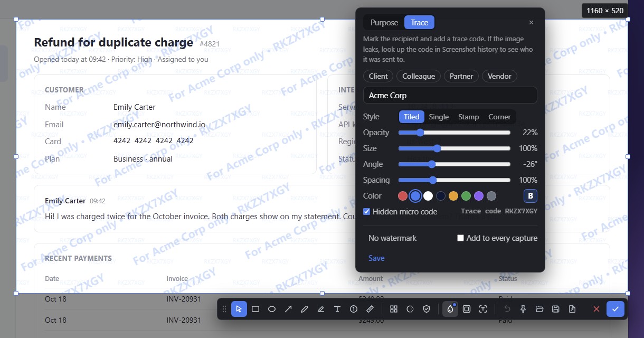
Task: Click the Business · annual plan value
Action: tap(143, 159)
